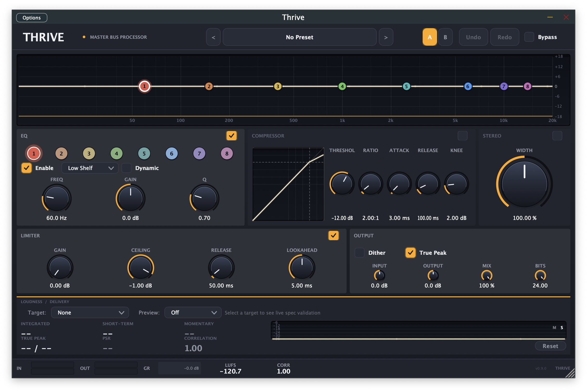
Task: Choose band 6 button in EQ panel
Action: pos(172,153)
